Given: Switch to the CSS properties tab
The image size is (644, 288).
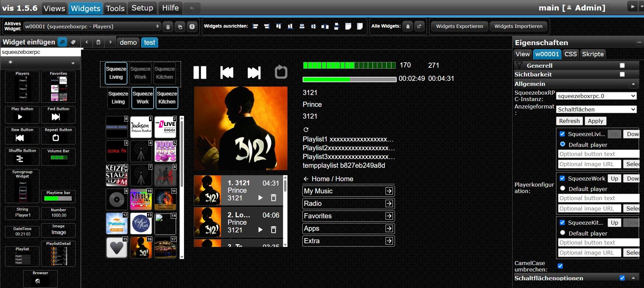Looking at the screenshot, I should [x=571, y=54].
